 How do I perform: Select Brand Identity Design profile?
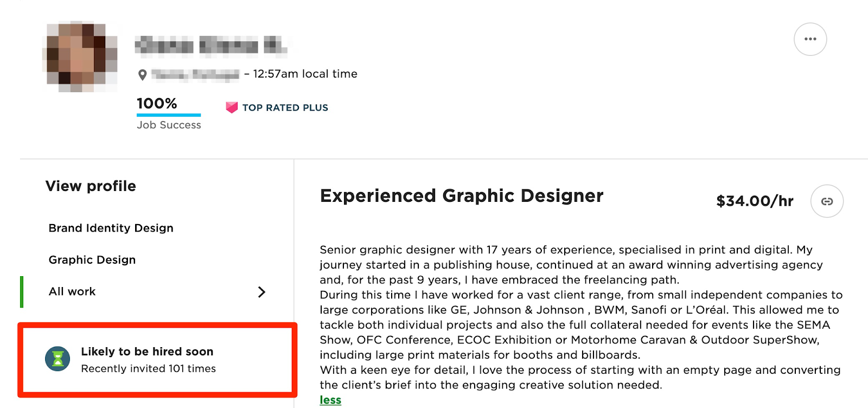click(x=111, y=228)
